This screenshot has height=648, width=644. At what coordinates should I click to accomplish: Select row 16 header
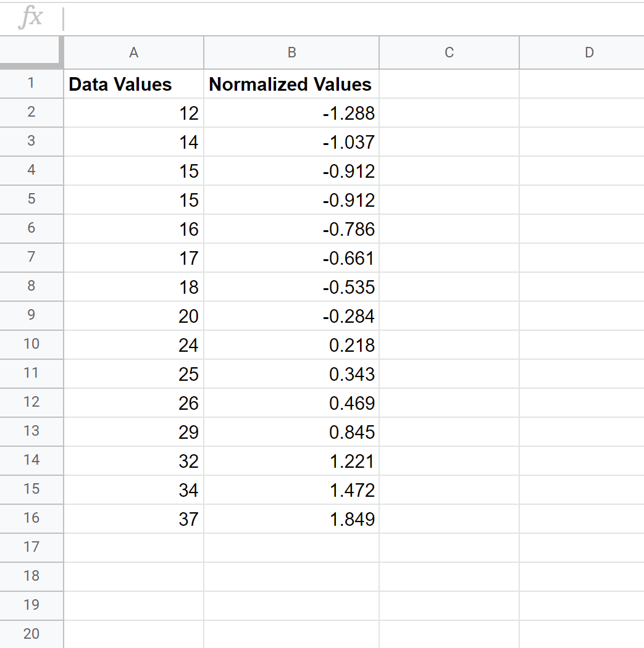[x=31, y=518]
